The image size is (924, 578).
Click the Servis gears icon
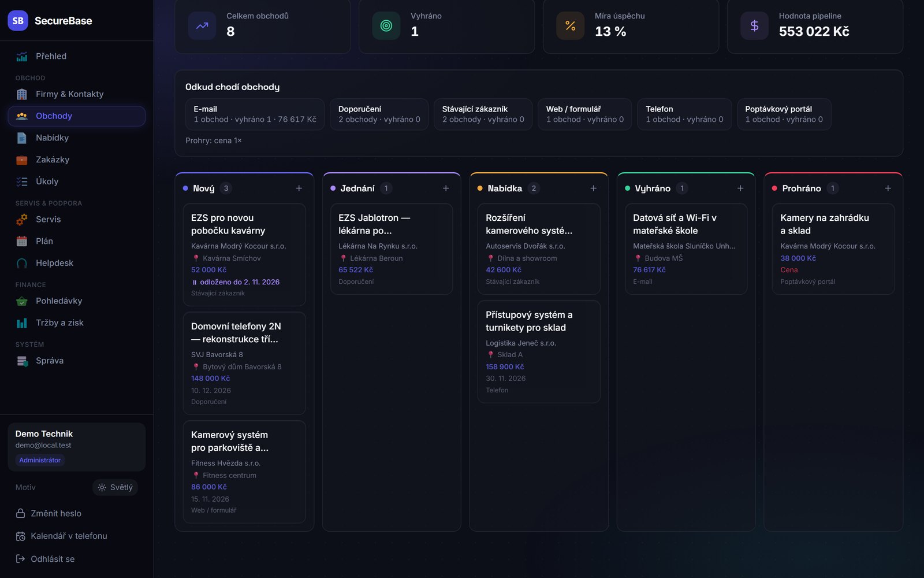pyautogui.click(x=22, y=220)
